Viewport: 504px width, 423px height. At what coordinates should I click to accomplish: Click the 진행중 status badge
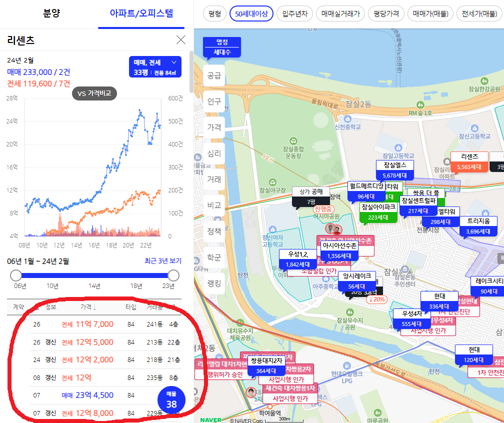tap(323, 209)
